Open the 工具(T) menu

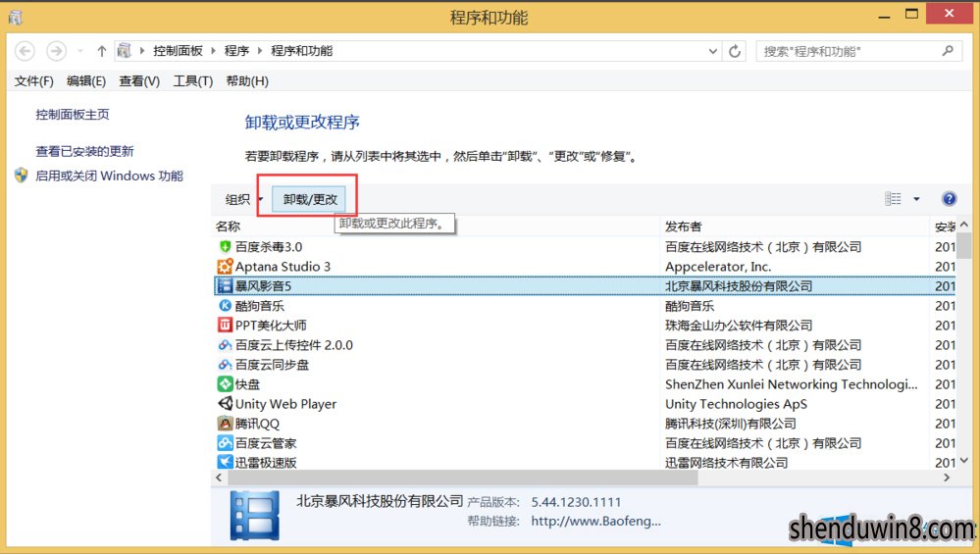[x=193, y=81]
